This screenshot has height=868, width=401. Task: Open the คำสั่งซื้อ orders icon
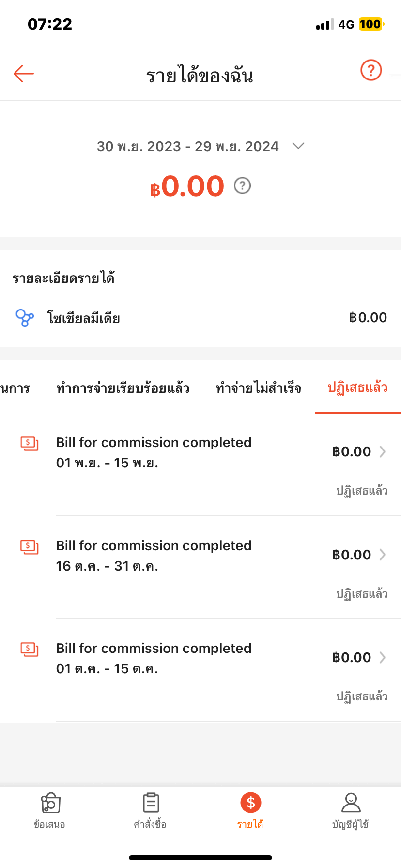(151, 803)
